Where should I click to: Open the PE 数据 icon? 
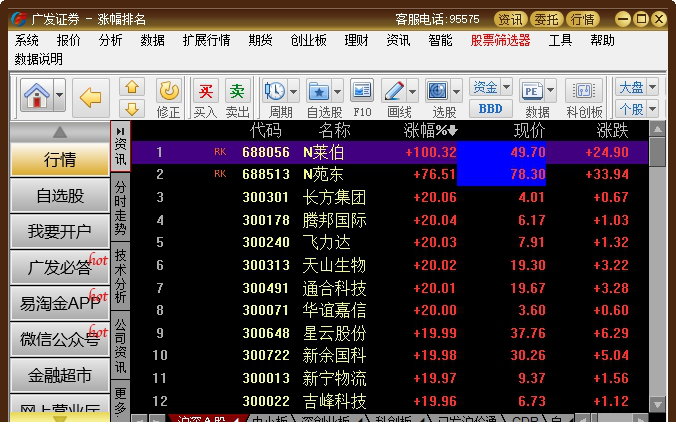pos(532,91)
